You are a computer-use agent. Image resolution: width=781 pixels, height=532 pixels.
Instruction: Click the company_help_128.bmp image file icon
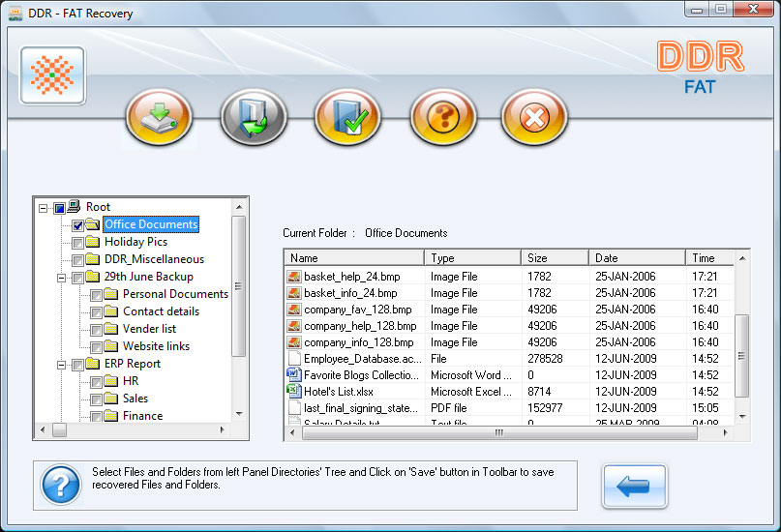(x=294, y=325)
